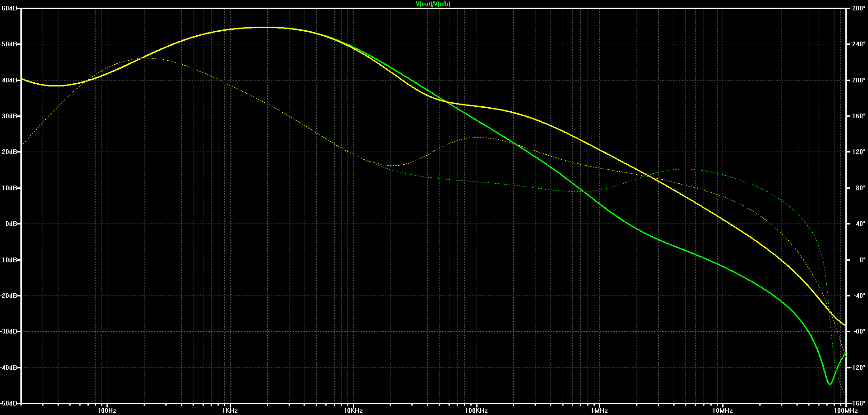Select the positive 120° phase axis label
The height and width of the screenshot is (415, 868).
click(858, 152)
